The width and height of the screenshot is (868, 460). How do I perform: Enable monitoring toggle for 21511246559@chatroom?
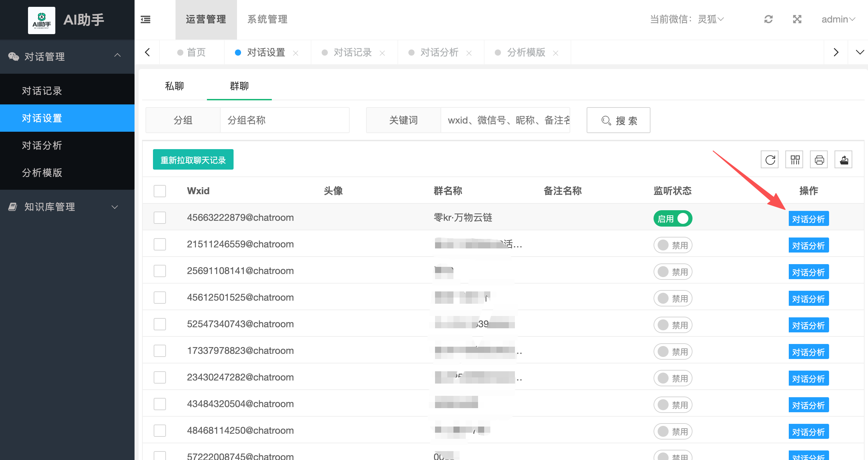point(673,245)
